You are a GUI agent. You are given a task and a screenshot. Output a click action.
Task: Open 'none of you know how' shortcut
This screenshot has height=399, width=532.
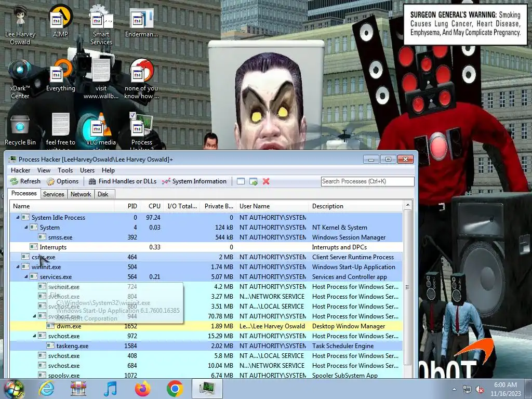(141, 79)
